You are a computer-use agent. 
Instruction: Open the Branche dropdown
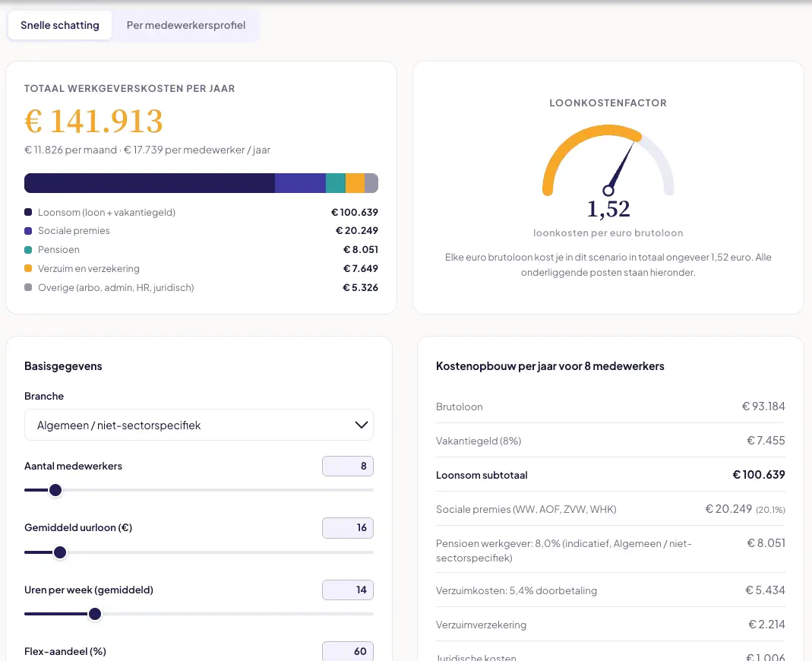199,425
